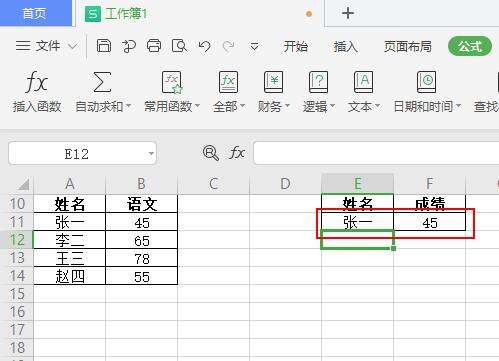Click the print preview icon
Image resolution: width=499 pixels, height=361 pixels.
[179, 46]
